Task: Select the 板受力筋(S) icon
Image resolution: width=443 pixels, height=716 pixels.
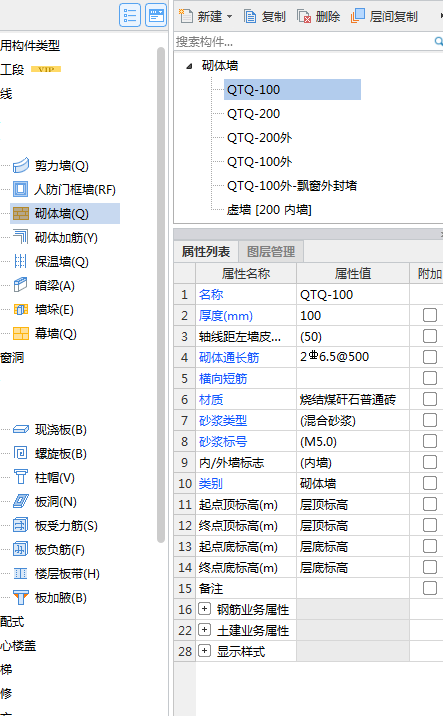Action: tap(21, 525)
